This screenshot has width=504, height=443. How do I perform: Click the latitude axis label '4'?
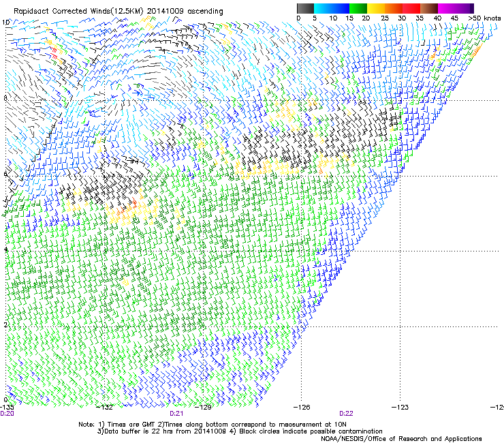click(x=5, y=249)
